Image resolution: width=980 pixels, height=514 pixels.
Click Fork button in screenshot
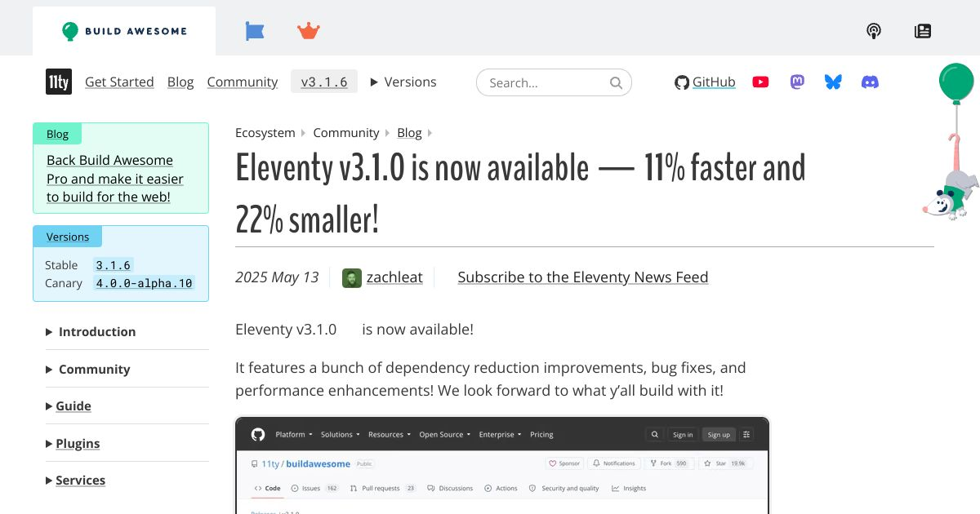tap(669, 463)
